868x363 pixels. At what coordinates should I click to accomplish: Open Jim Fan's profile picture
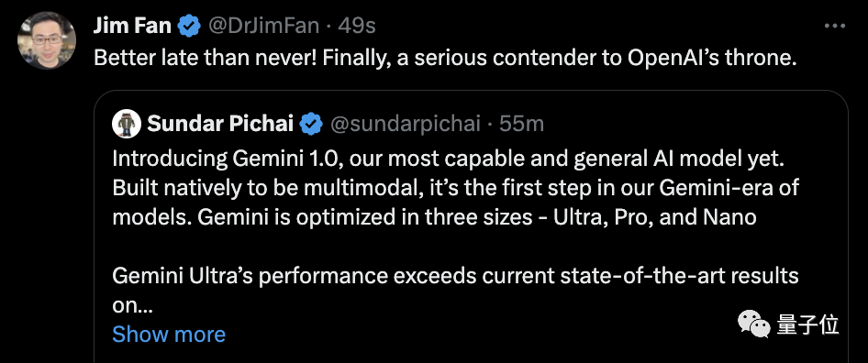tap(47, 40)
